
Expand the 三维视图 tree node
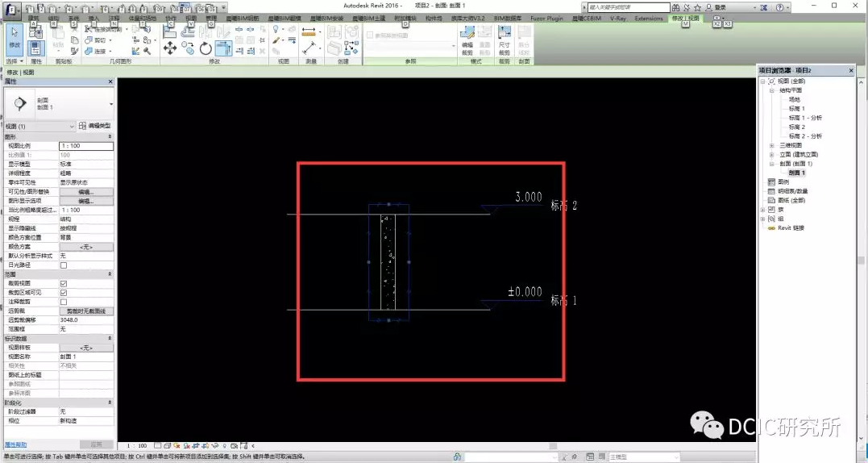772,145
